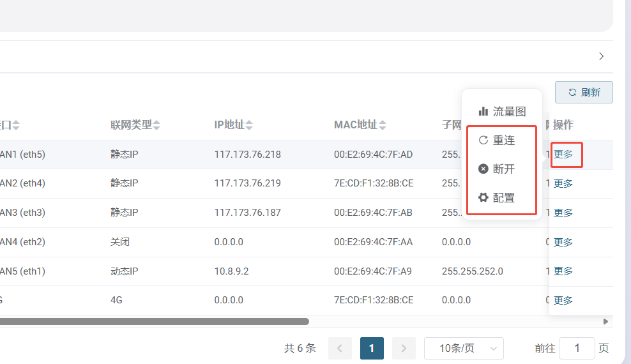Click page number 1 in pagination
Viewport: 631px width, 364px height.
point(372,349)
